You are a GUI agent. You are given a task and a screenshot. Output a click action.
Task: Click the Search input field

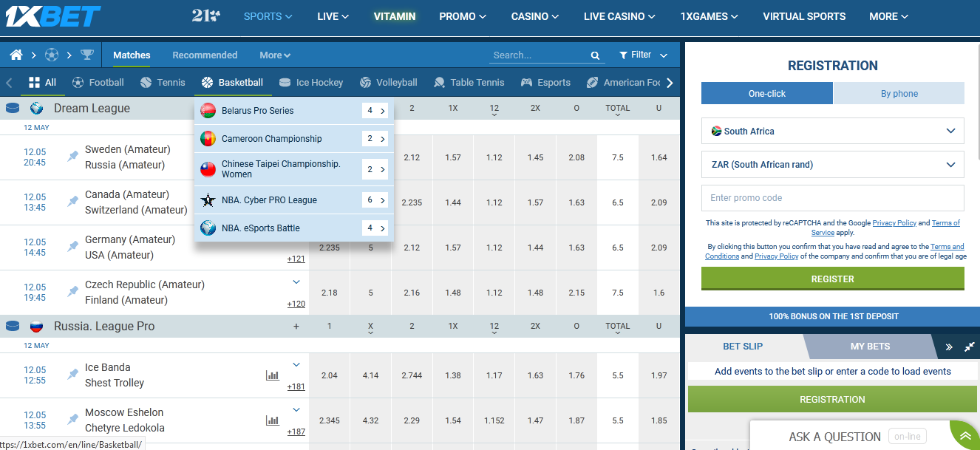539,55
